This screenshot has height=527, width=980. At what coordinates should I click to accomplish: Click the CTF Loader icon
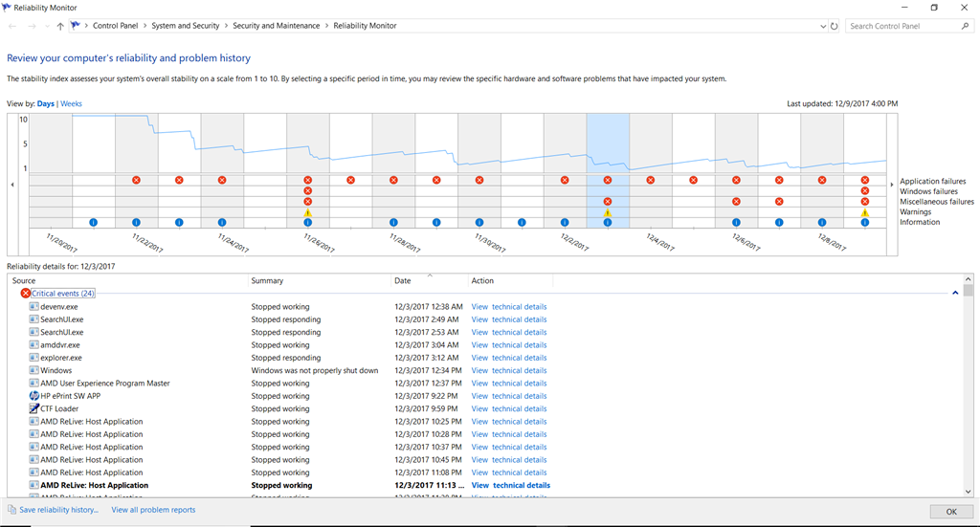[x=33, y=408]
